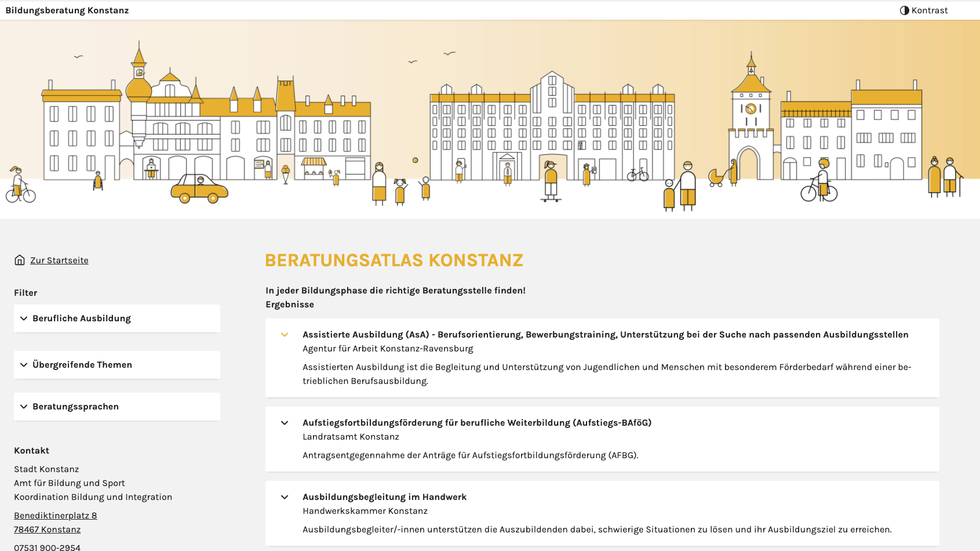Expand the Berufliche Ausbildung filter
Screen dimensions: 980x551
[117, 318]
